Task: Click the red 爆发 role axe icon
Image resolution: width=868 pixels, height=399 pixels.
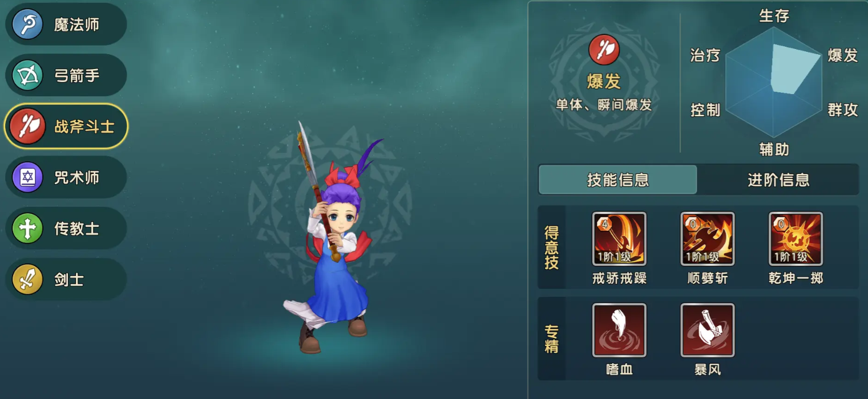Action: (604, 50)
